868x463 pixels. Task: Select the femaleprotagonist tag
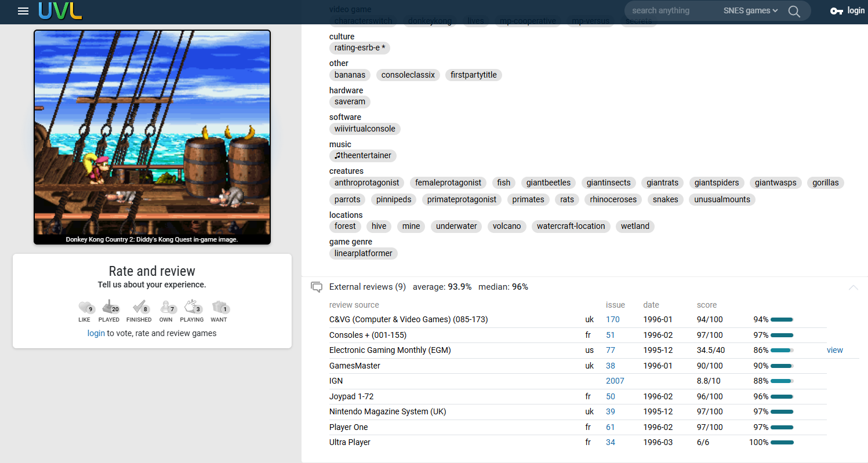pyautogui.click(x=448, y=183)
